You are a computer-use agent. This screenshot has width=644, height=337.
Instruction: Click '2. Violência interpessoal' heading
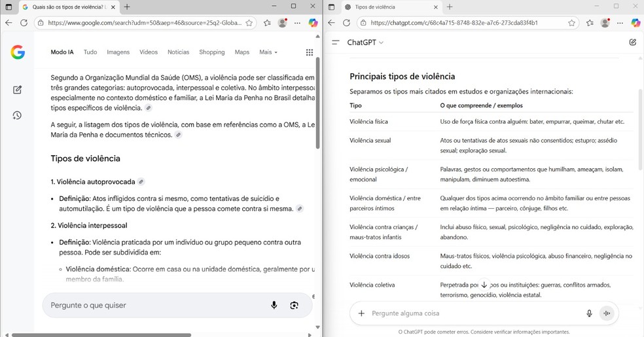pyautogui.click(x=89, y=225)
